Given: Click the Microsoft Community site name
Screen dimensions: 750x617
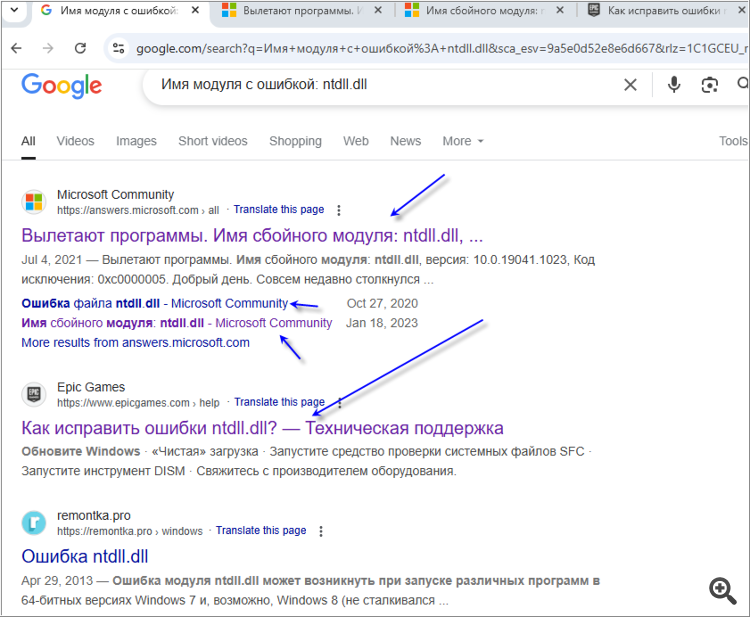Looking at the screenshot, I should click(115, 195).
